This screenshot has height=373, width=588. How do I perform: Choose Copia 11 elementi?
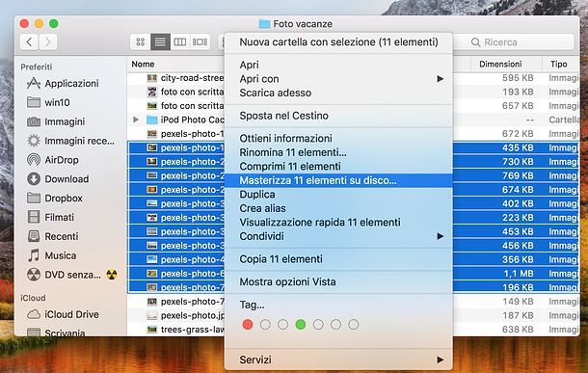point(338,259)
